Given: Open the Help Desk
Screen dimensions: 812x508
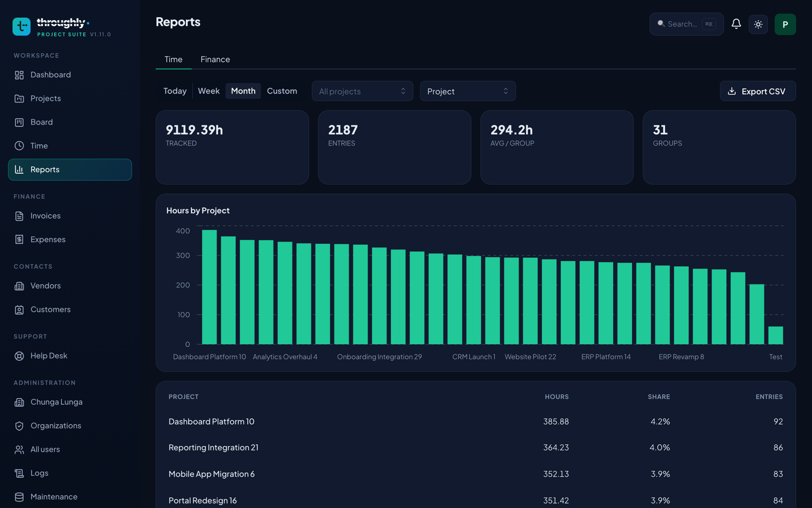Looking at the screenshot, I should pos(70,356).
